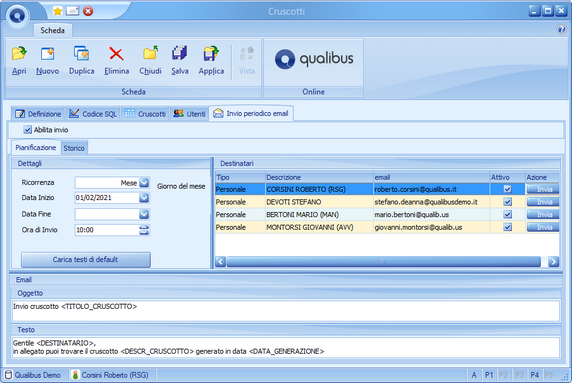
Task: Click the help question mark icon
Action: (x=561, y=30)
